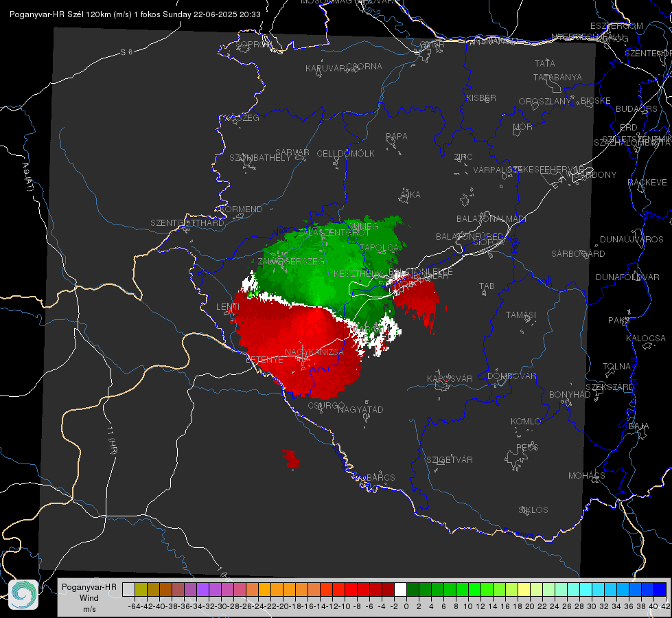Click the ZIRC town label
Viewport: 672px width, 618px height.
pyautogui.click(x=463, y=157)
